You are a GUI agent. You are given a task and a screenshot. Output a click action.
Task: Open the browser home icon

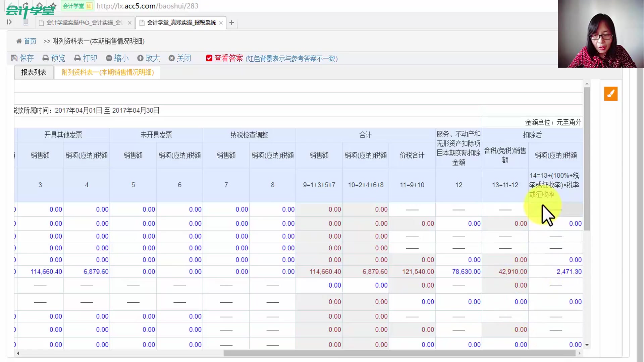tap(39, 5)
